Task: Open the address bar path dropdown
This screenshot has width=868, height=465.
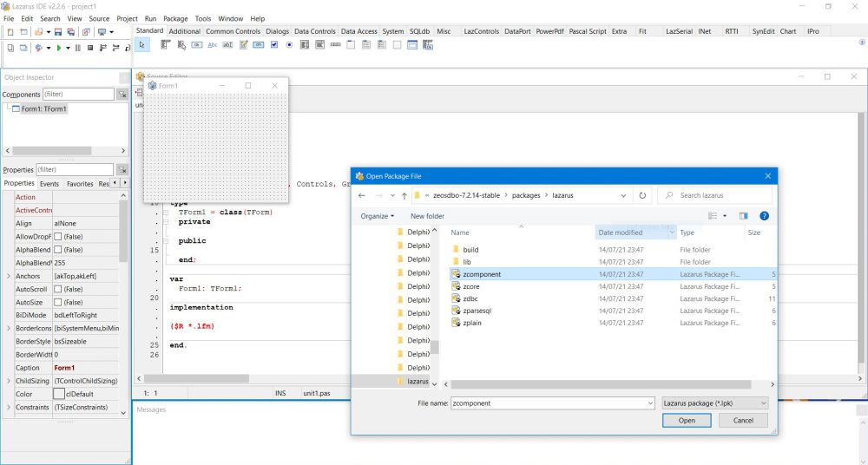Action: tap(623, 195)
